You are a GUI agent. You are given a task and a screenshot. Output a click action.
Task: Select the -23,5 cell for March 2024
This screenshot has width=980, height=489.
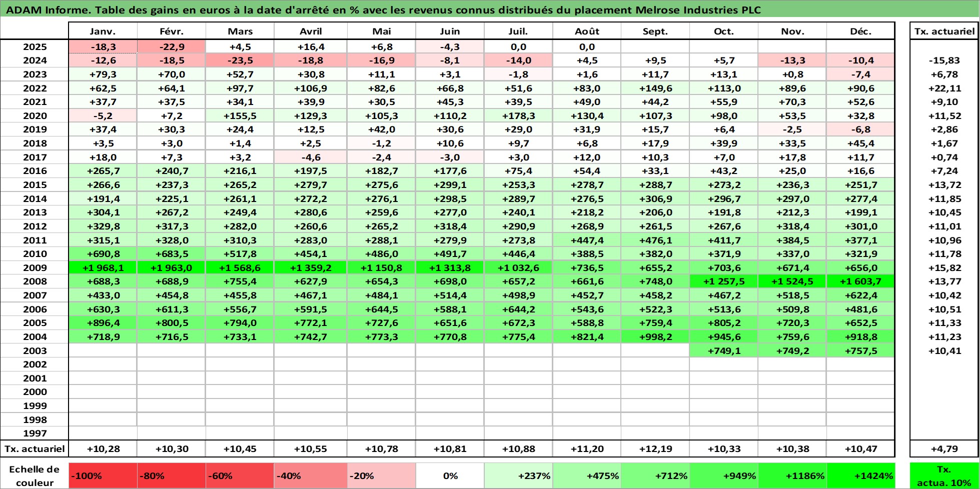pyautogui.click(x=240, y=60)
